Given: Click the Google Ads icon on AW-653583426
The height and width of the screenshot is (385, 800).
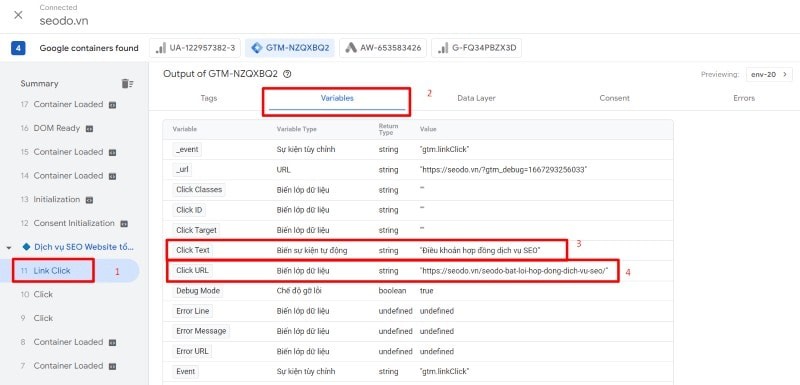Looking at the screenshot, I should tap(351, 48).
